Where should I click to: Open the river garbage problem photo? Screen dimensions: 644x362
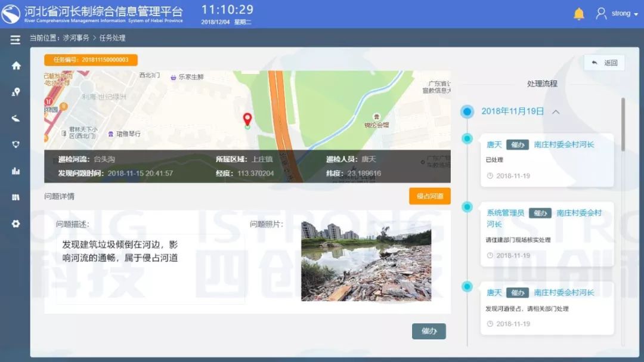tap(366, 261)
